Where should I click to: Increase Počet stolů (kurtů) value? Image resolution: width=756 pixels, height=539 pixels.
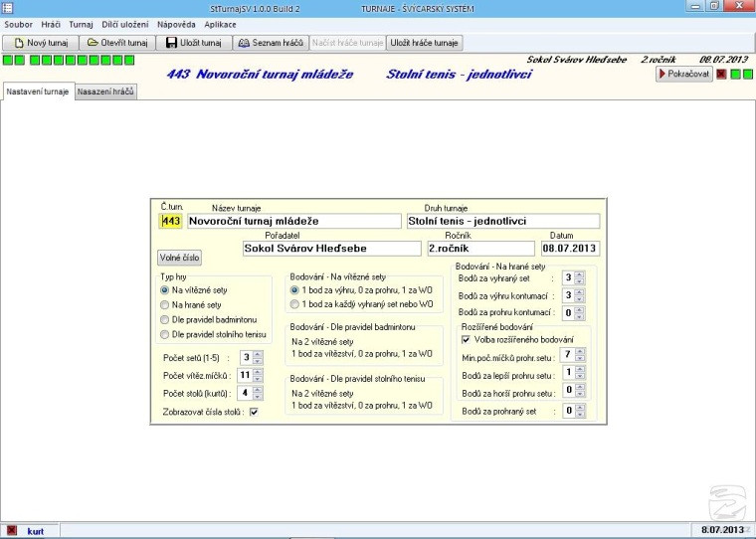pyautogui.click(x=258, y=390)
